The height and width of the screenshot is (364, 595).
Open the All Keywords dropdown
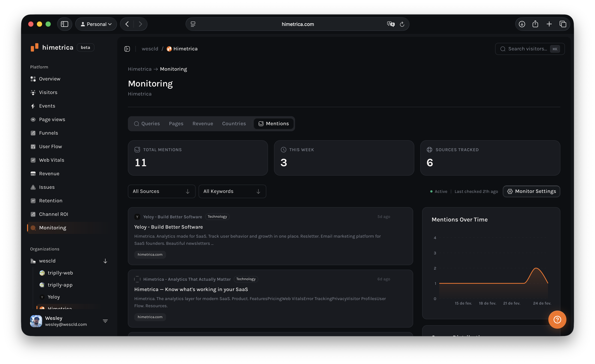(x=232, y=191)
